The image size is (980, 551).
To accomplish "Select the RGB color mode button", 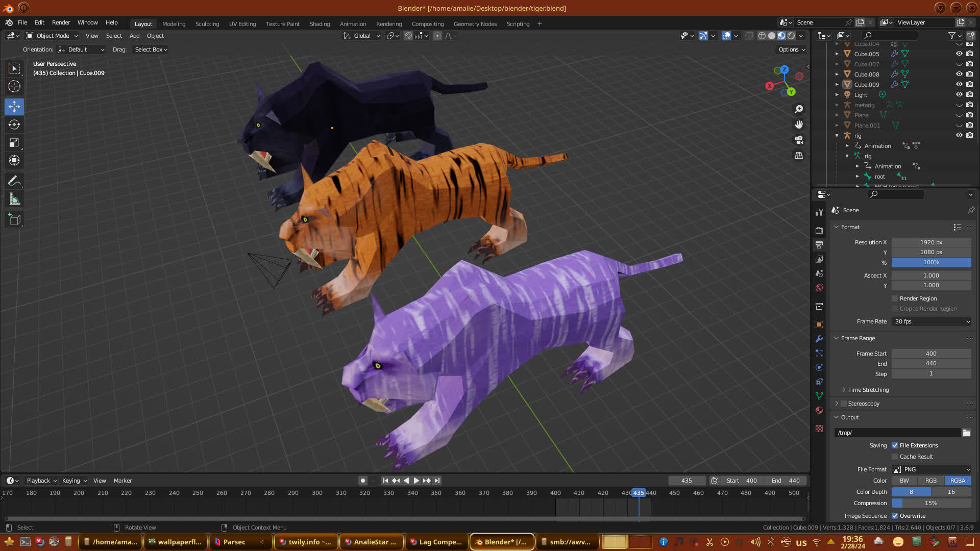I will [931, 481].
